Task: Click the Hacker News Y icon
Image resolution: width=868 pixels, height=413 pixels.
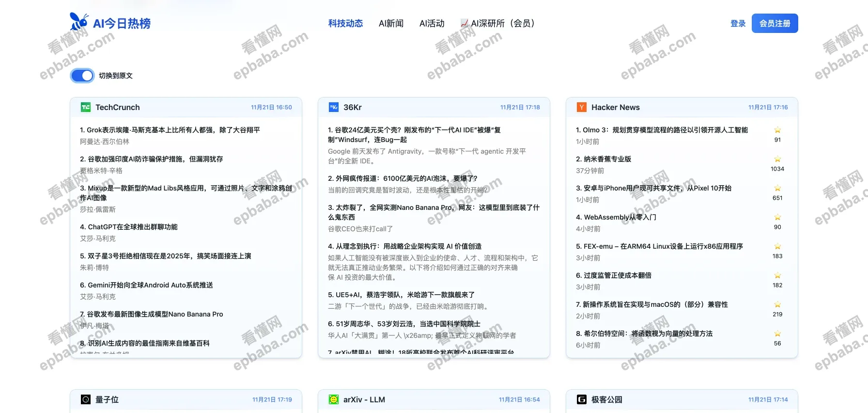Action: (x=582, y=107)
